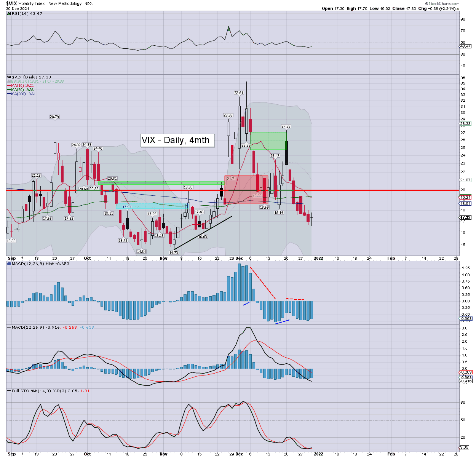This screenshot has height=457, width=476.
Task: Click the green up-triangle after Chg value
Action: tap(458, 8)
